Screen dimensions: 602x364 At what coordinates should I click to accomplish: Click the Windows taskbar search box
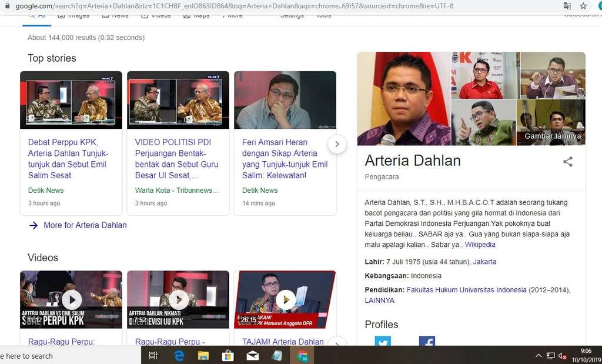pyautogui.click(x=71, y=356)
